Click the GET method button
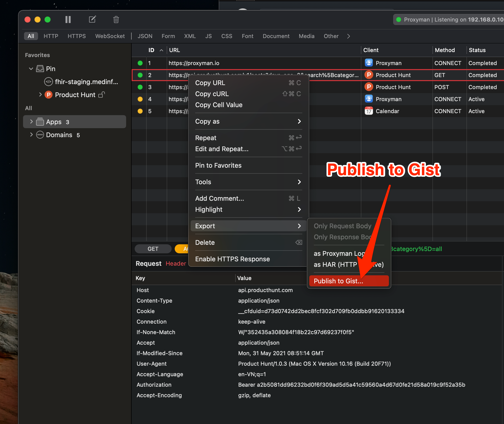The height and width of the screenshot is (424, 504). [153, 249]
